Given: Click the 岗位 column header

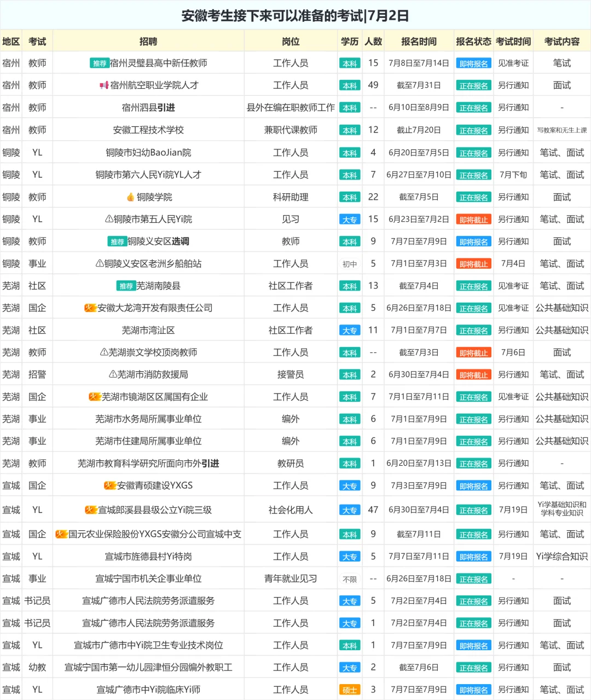Looking at the screenshot, I should [x=291, y=42].
